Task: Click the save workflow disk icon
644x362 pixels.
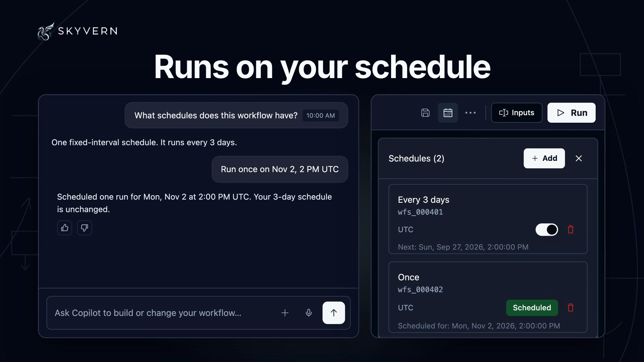Action: 425,113
